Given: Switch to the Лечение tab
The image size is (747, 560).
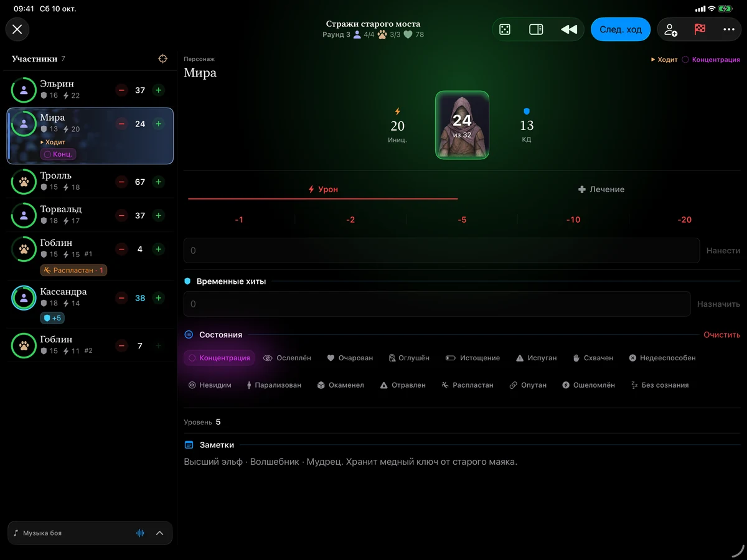Looking at the screenshot, I should coord(601,189).
